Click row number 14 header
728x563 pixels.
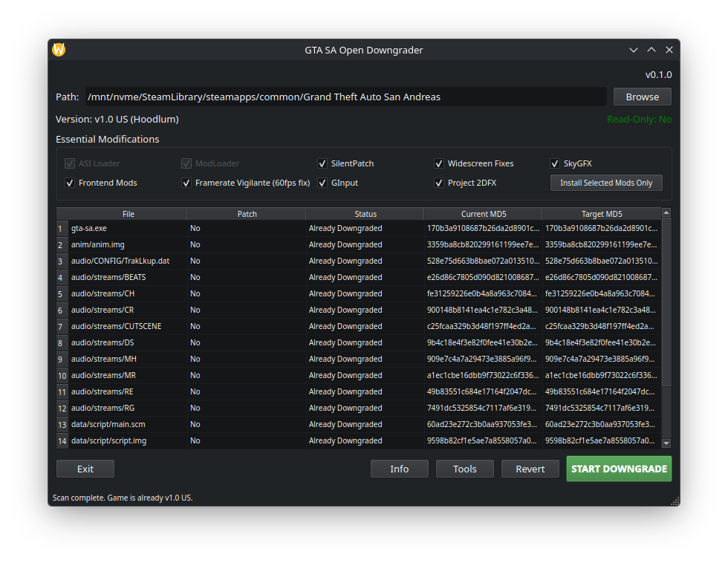(x=62, y=440)
